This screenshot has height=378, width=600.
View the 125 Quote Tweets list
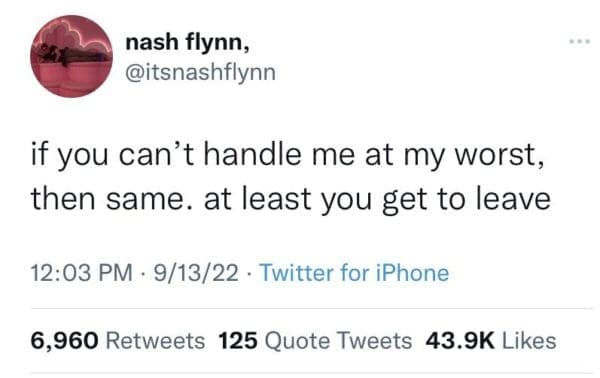pos(315,341)
